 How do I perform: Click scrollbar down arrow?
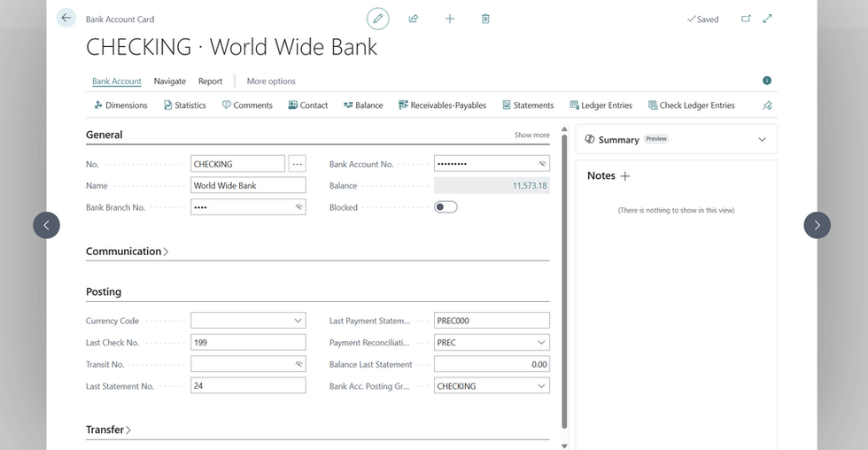click(564, 445)
